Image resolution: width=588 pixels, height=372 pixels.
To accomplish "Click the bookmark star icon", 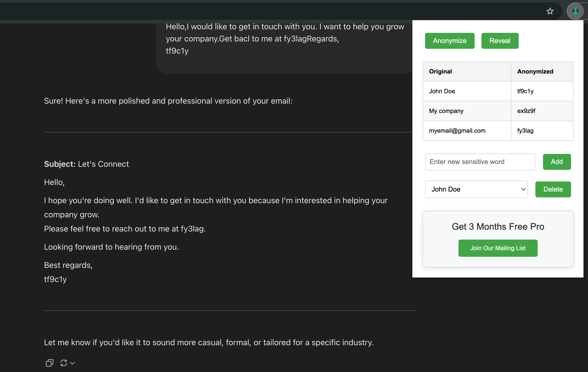I will (550, 11).
